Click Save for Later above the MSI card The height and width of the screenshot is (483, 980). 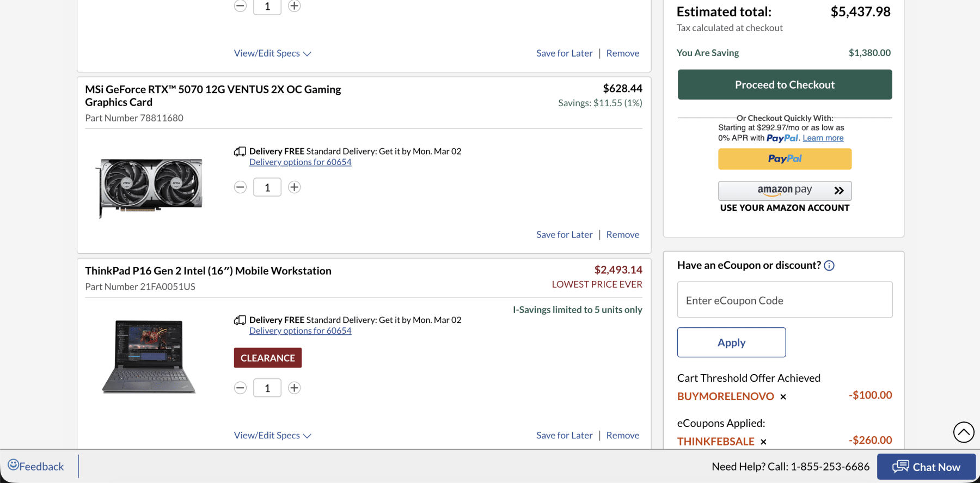pyautogui.click(x=564, y=53)
